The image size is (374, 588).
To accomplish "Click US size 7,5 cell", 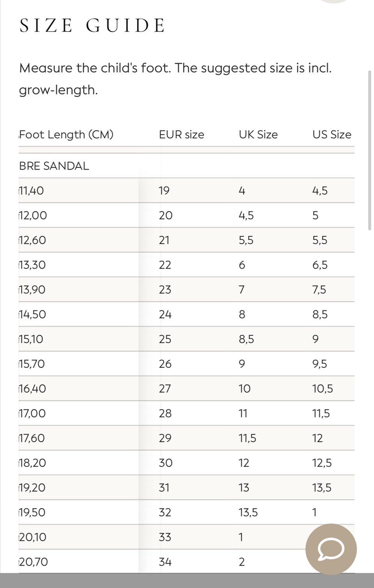I will [x=319, y=290].
